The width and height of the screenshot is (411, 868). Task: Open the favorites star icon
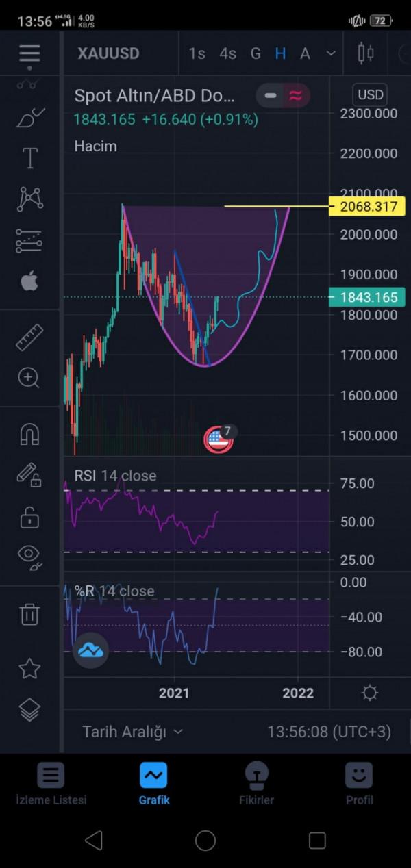click(x=29, y=668)
